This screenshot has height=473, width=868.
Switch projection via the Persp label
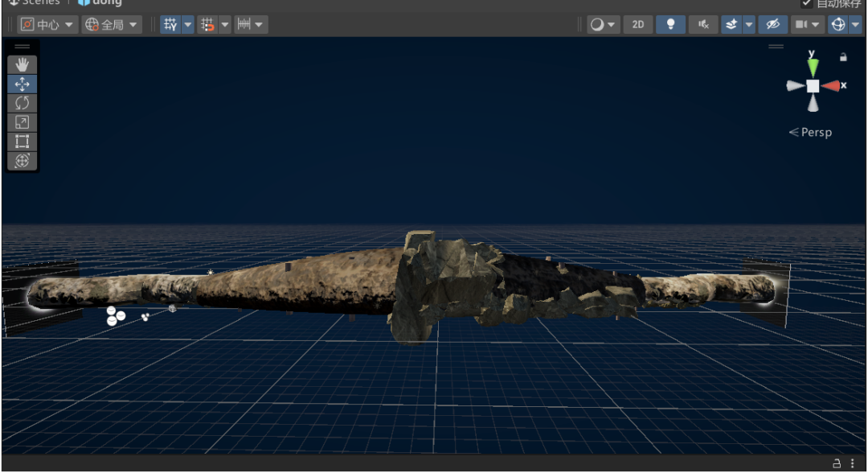coord(810,133)
